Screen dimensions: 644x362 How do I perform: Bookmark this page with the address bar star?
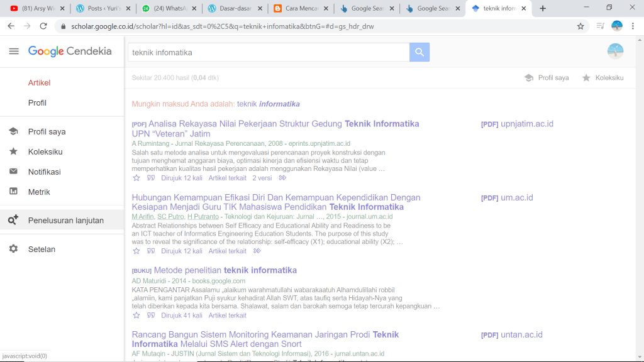580,26
